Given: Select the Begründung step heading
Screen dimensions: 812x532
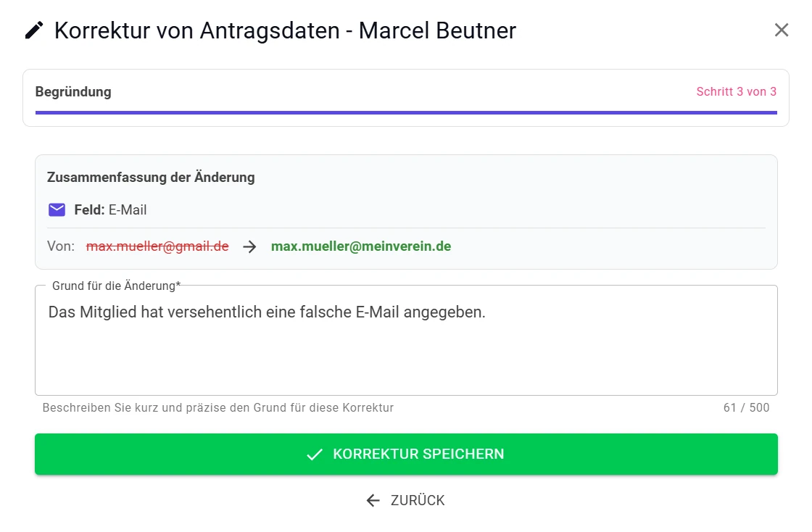Looking at the screenshot, I should click(x=73, y=92).
